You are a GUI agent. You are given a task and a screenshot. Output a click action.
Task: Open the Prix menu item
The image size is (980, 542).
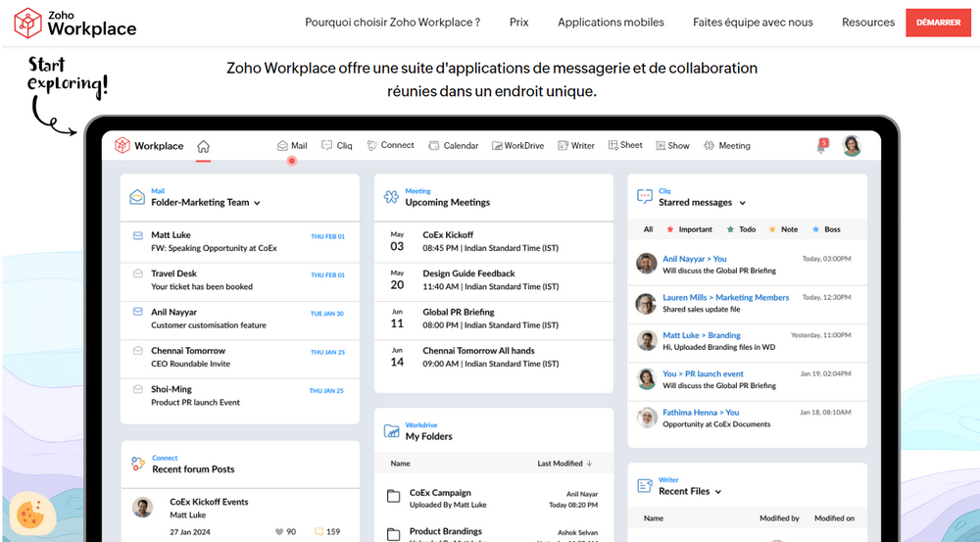pyautogui.click(x=518, y=23)
